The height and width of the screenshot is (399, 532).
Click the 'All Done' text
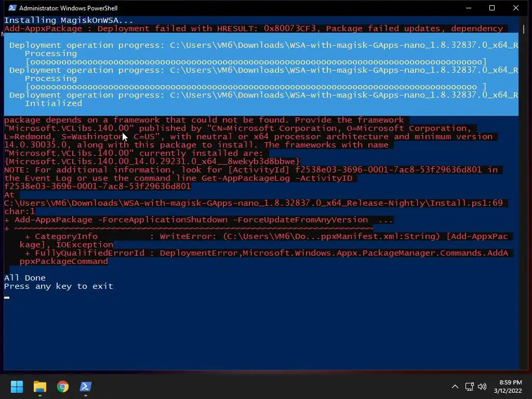[25, 278]
